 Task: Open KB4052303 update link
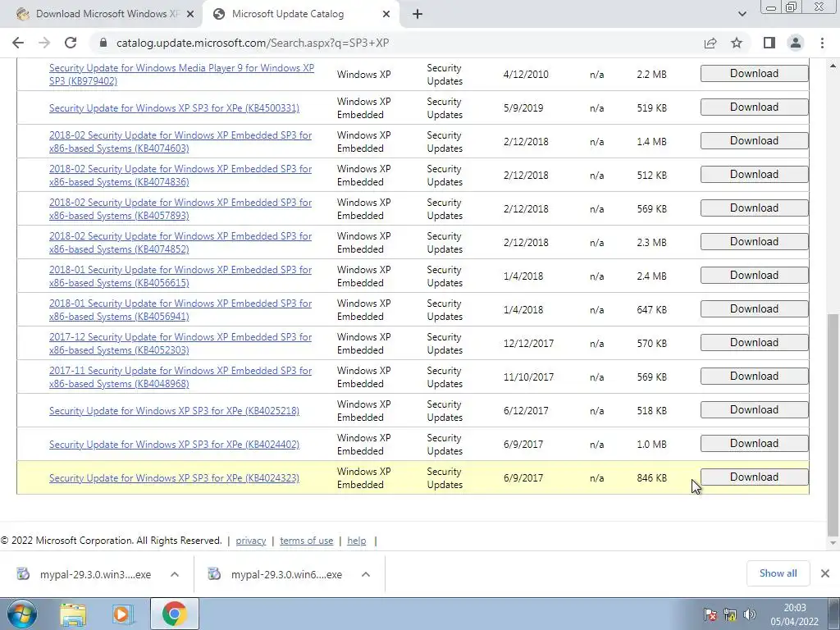pos(180,344)
